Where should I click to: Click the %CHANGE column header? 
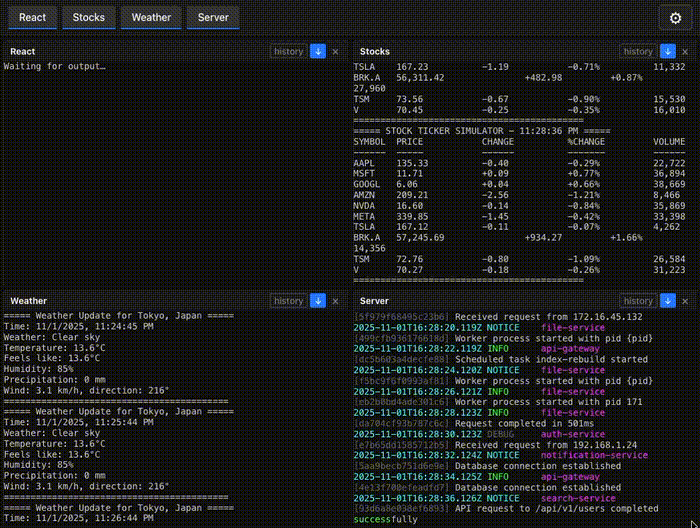coord(586,141)
